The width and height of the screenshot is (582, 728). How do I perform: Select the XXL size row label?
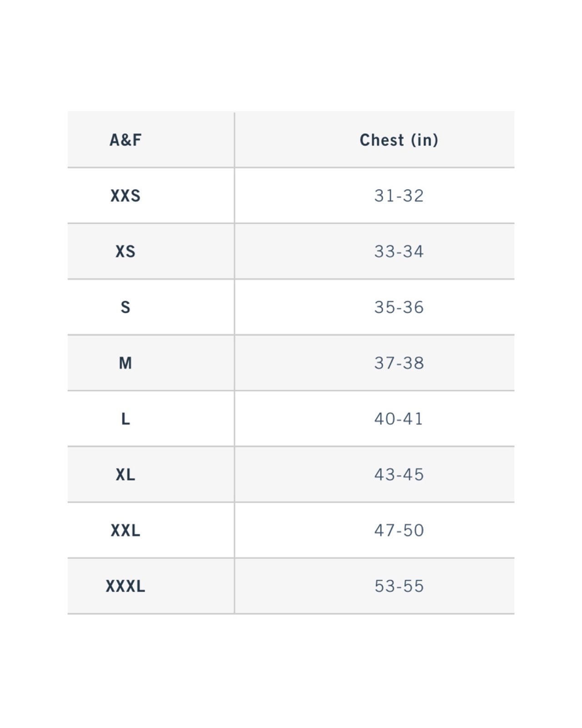(126, 531)
